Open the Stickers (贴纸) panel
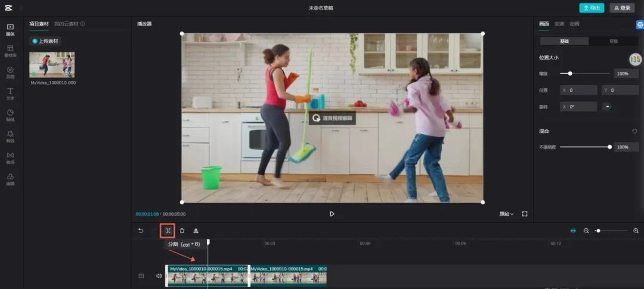 10,115
